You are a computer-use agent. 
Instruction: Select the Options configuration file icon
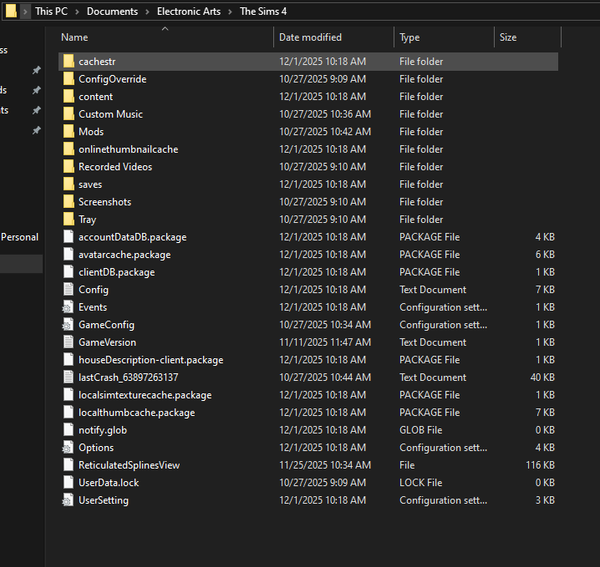pyautogui.click(x=68, y=448)
